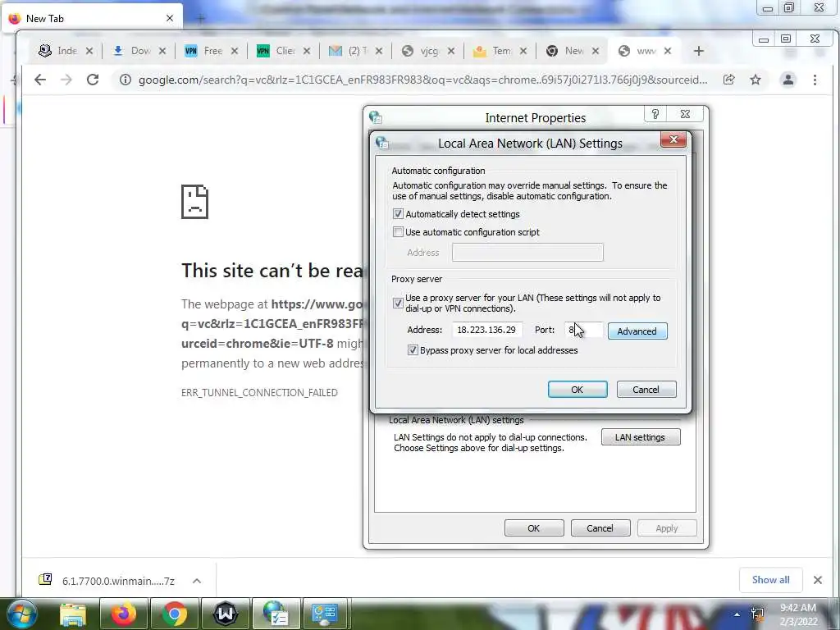
Task: Toggle 'Use a proxy server for your LAN'
Action: point(398,303)
